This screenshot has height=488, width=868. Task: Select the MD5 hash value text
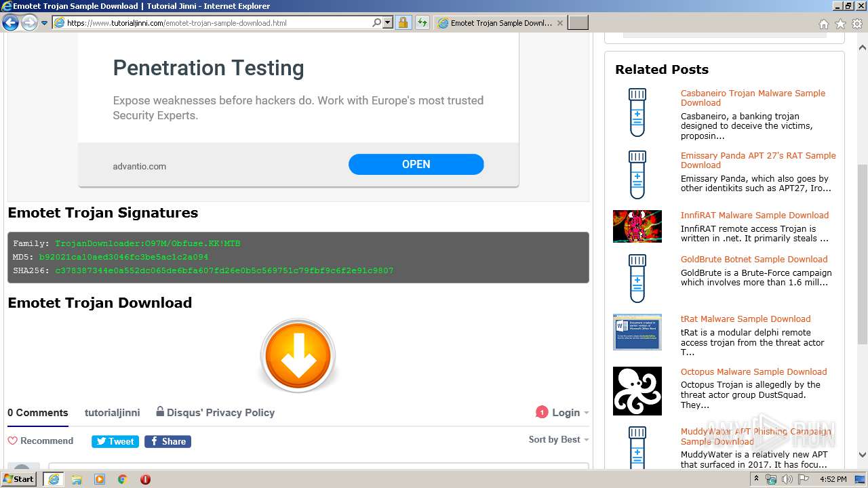coord(123,257)
